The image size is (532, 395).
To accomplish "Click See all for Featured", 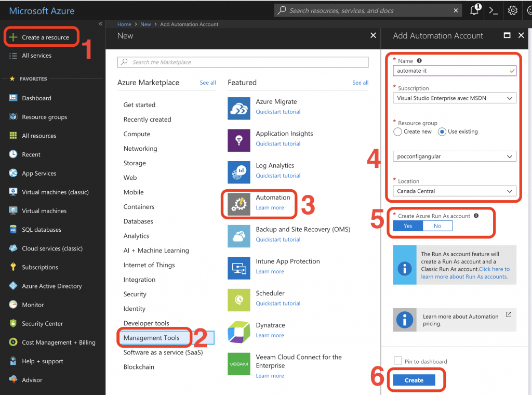I will tap(361, 83).
